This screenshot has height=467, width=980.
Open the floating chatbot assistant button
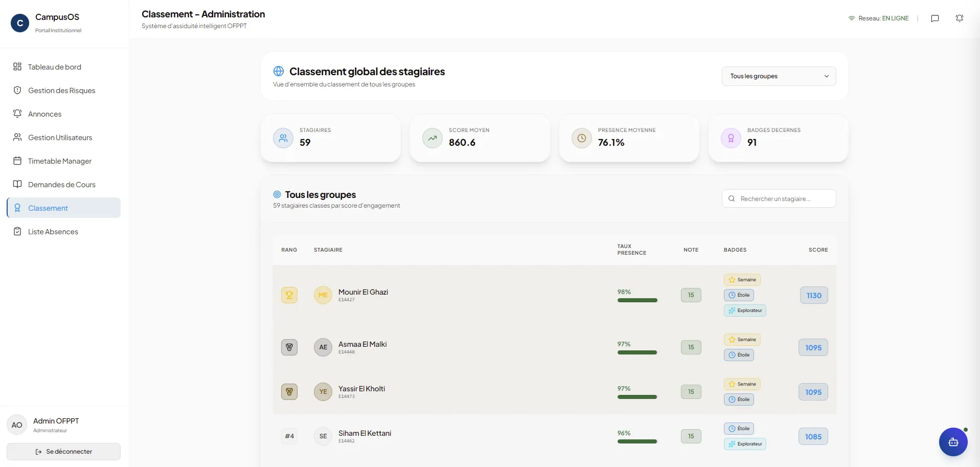pyautogui.click(x=953, y=442)
